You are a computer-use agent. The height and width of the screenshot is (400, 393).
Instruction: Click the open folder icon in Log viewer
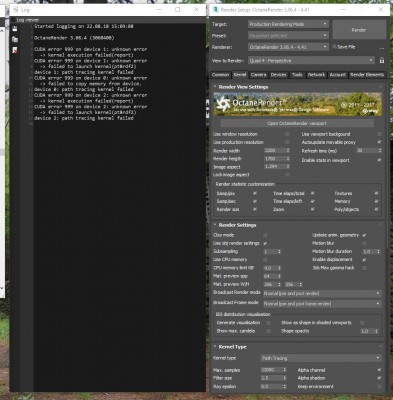(x=15, y=39)
